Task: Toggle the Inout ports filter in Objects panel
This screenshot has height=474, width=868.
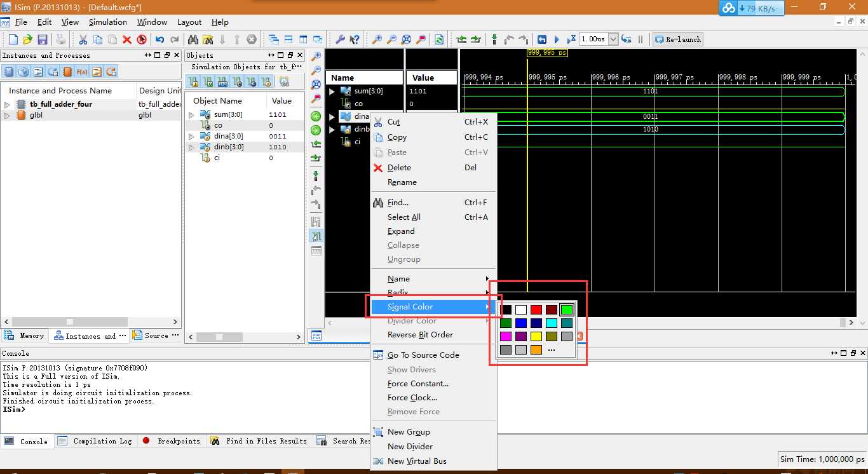Action: click(x=223, y=82)
